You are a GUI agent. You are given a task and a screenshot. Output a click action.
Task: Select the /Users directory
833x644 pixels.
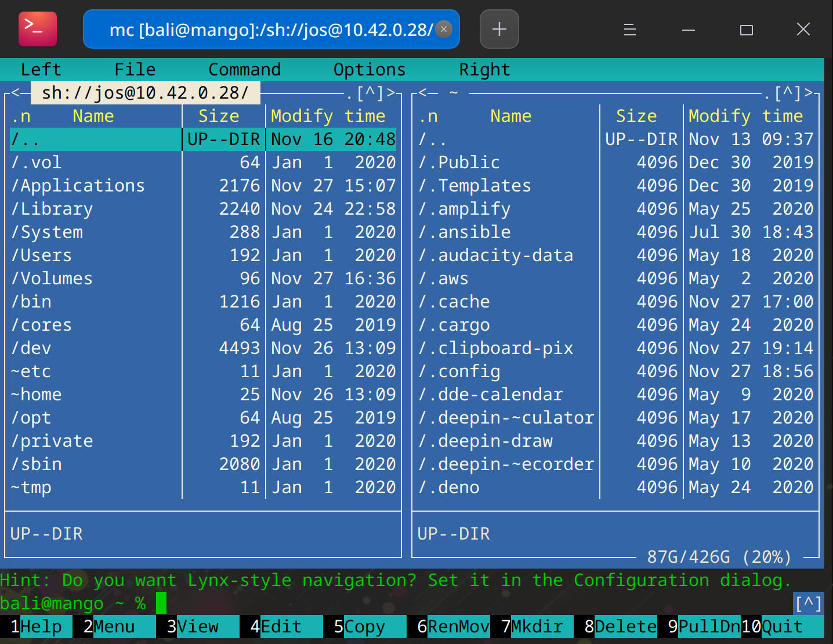point(203,255)
